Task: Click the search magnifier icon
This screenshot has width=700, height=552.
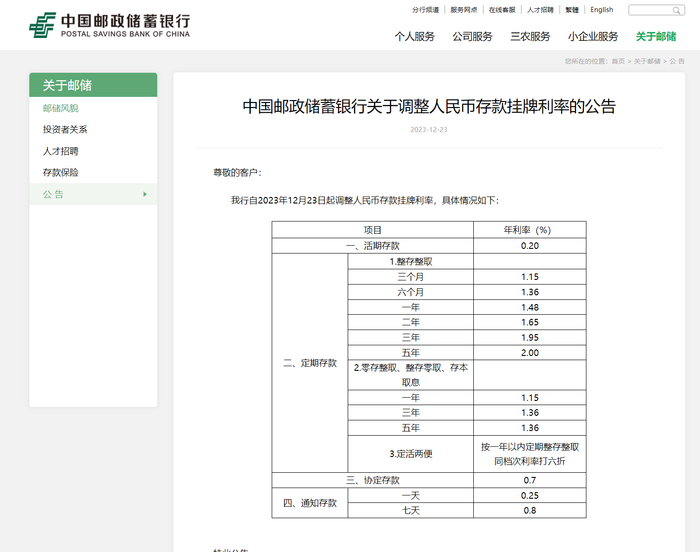Action: click(677, 10)
